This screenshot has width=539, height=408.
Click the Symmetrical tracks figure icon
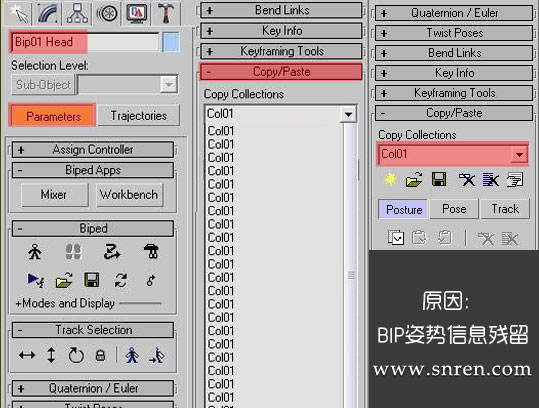132,355
